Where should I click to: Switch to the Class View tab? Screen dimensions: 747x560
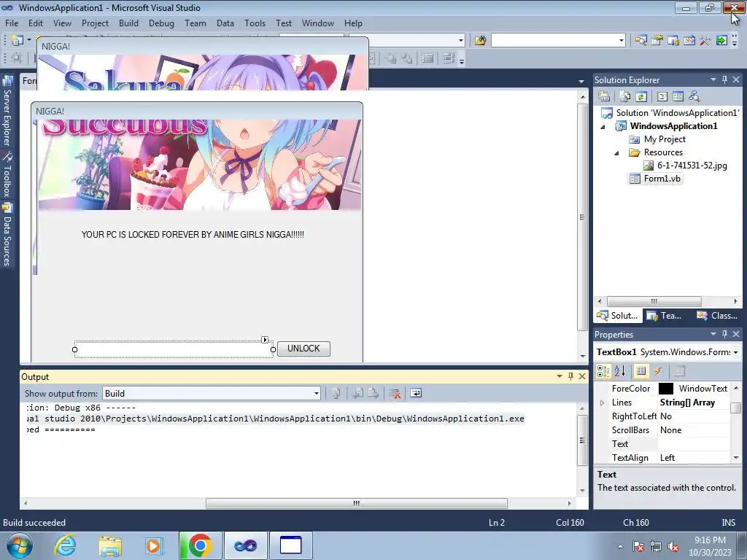tap(718, 316)
